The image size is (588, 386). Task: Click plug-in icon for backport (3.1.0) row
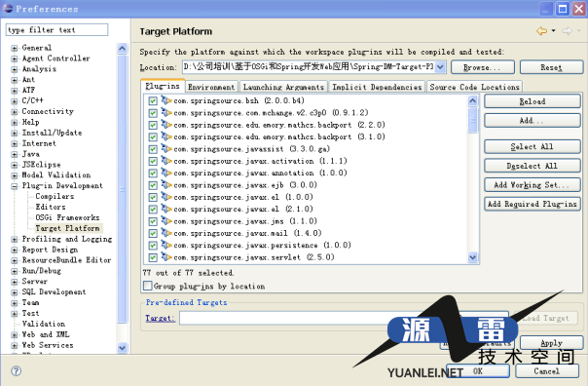tap(166, 136)
